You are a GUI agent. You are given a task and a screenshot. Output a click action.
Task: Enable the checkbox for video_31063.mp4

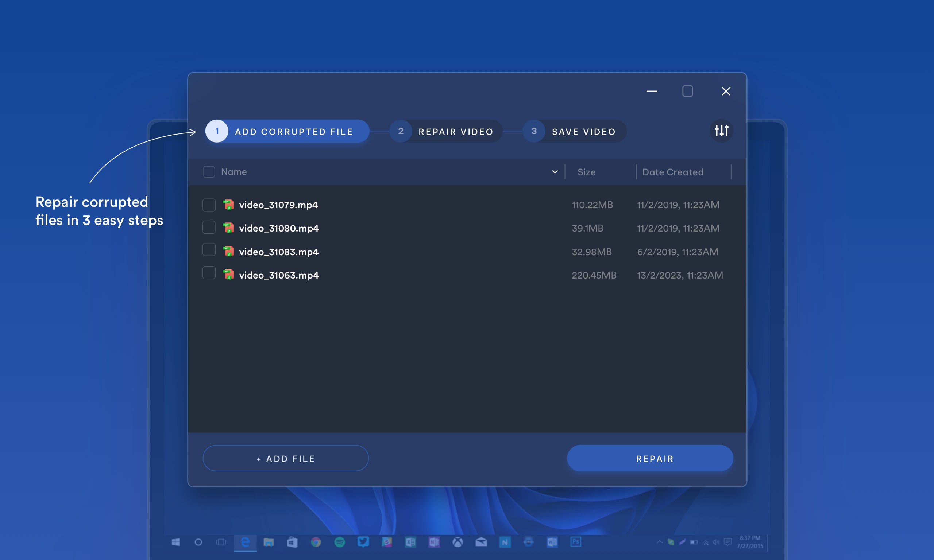tap(209, 273)
